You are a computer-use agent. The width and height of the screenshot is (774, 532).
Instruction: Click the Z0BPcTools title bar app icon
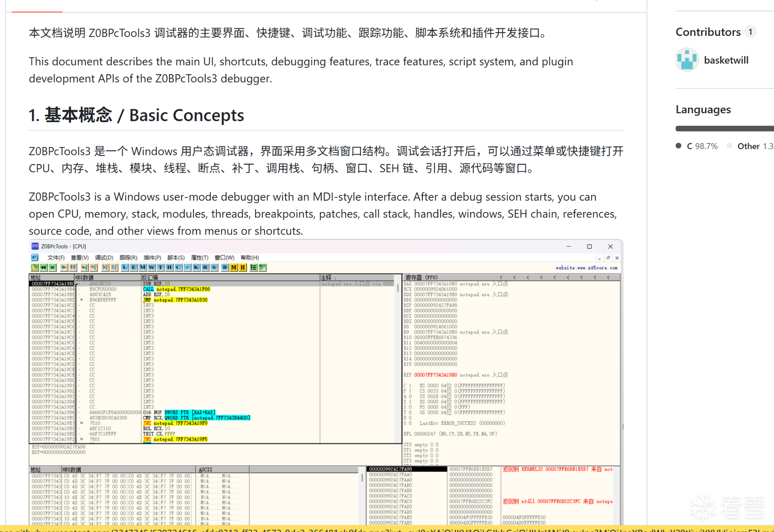[x=35, y=246]
